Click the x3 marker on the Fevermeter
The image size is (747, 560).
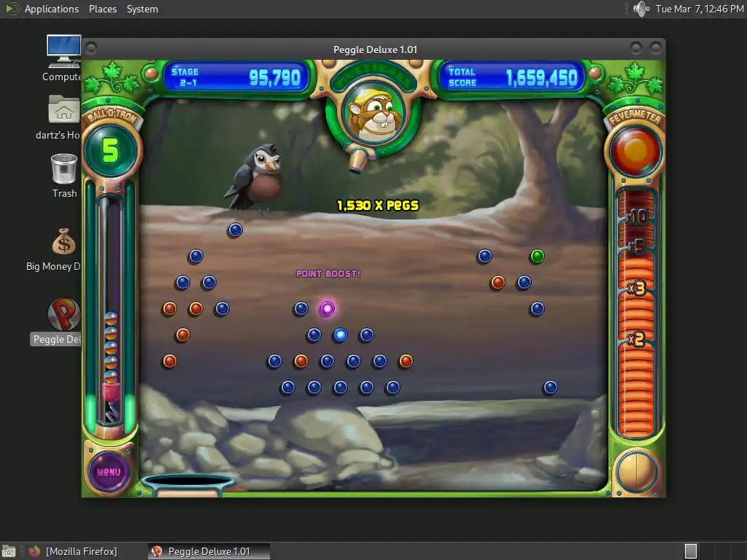pos(636,288)
